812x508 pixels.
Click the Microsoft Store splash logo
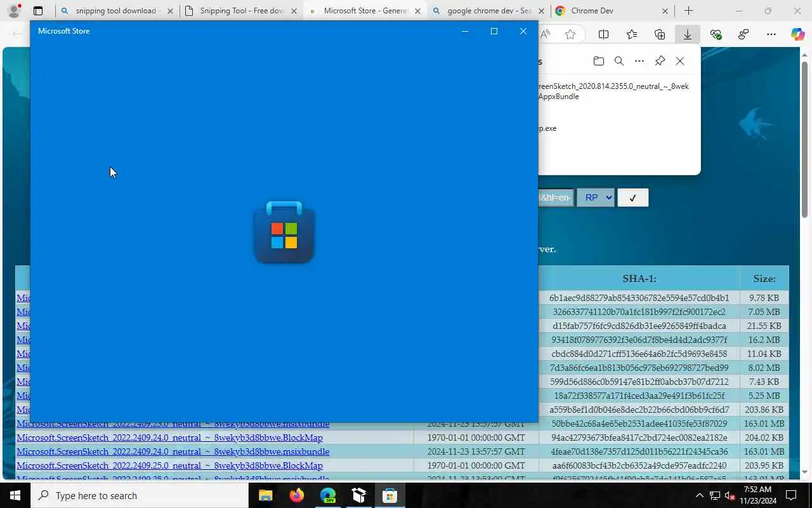(x=284, y=232)
